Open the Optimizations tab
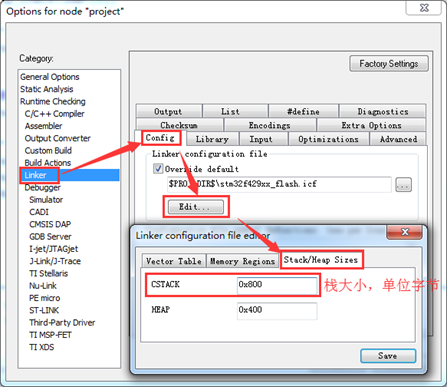Viewport: 447px width, 387px height. [x=328, y=139]
